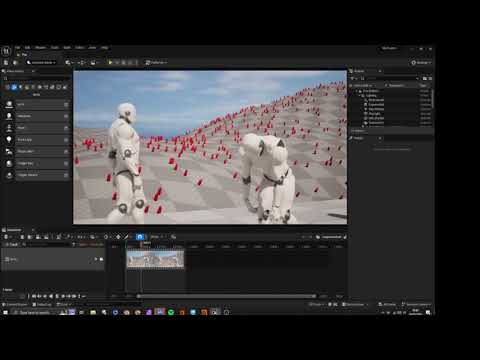480x360 pixels.
Task: Start Play in Editor with green arrow
Action: [110, 62]
